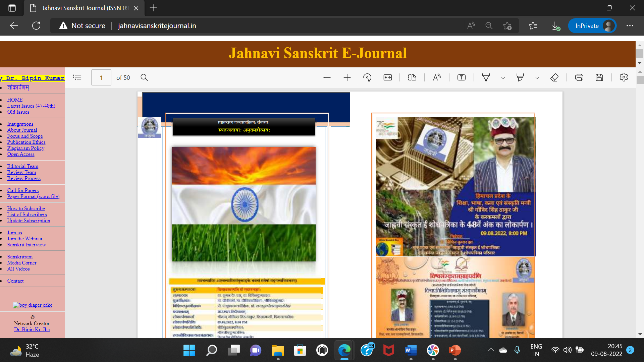644x362 pixels.
Task: Click the PDF search magnifier icon
Action: (144, 77)
